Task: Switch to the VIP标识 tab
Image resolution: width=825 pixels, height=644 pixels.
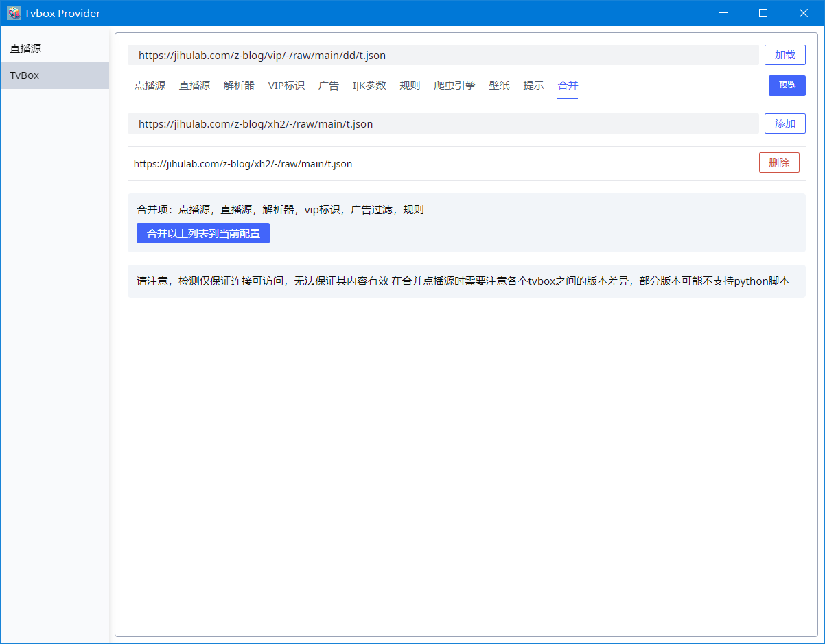Action: [286, 86]
